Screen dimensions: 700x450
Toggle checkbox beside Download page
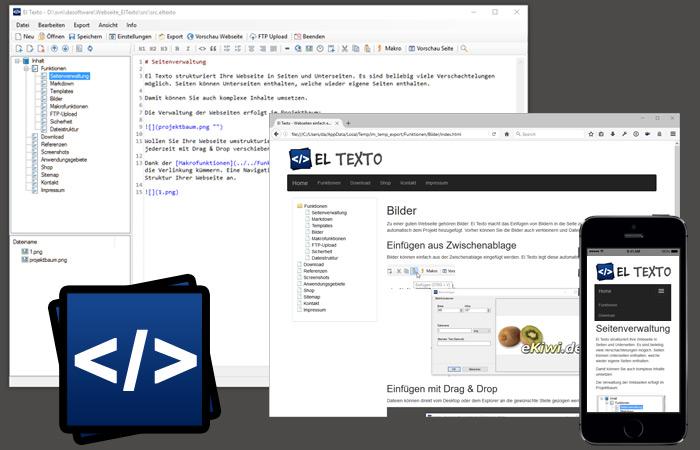[35, 137]
